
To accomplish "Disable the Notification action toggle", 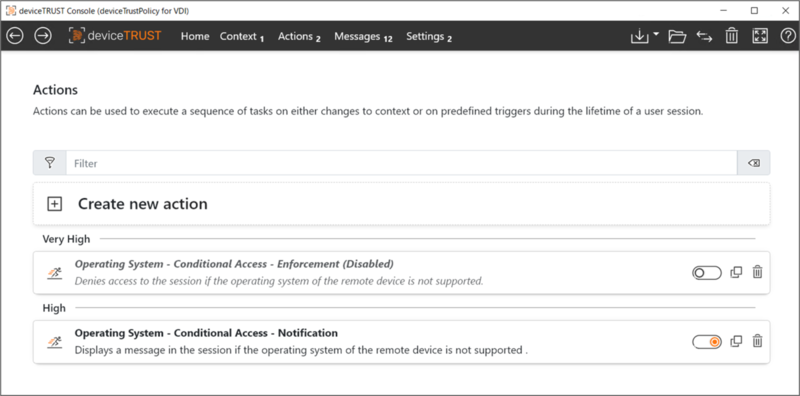I will 707,342.
